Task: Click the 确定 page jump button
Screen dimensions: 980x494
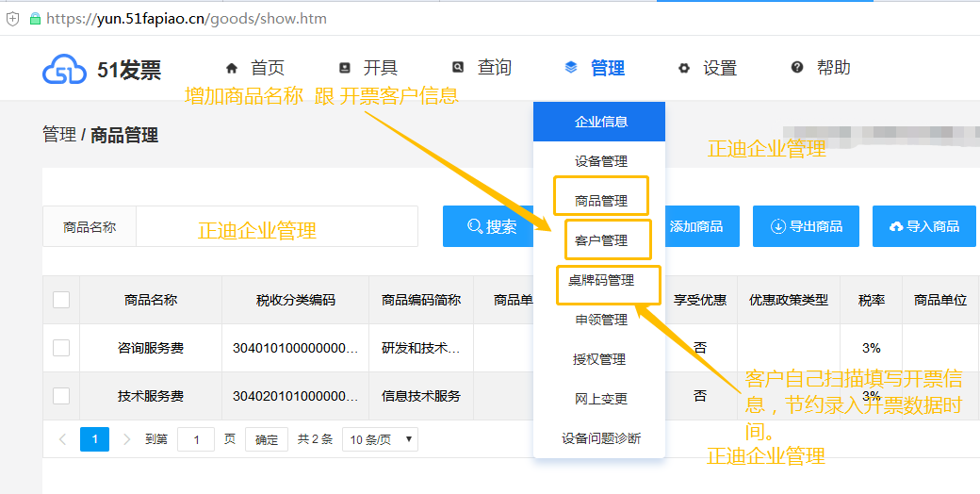Action: pos(267,439)
